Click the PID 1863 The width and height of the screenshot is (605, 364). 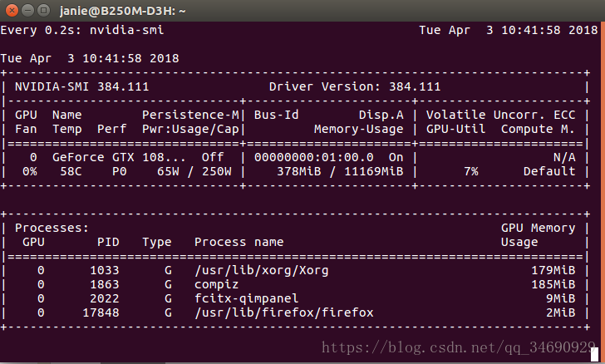[104, 284]
